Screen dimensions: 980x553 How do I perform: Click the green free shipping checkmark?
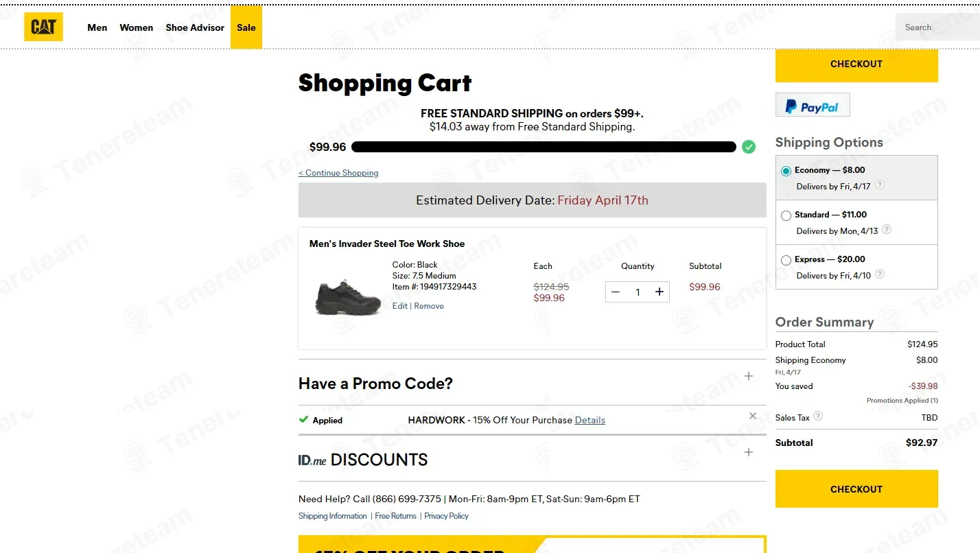[x=749, y=147]
